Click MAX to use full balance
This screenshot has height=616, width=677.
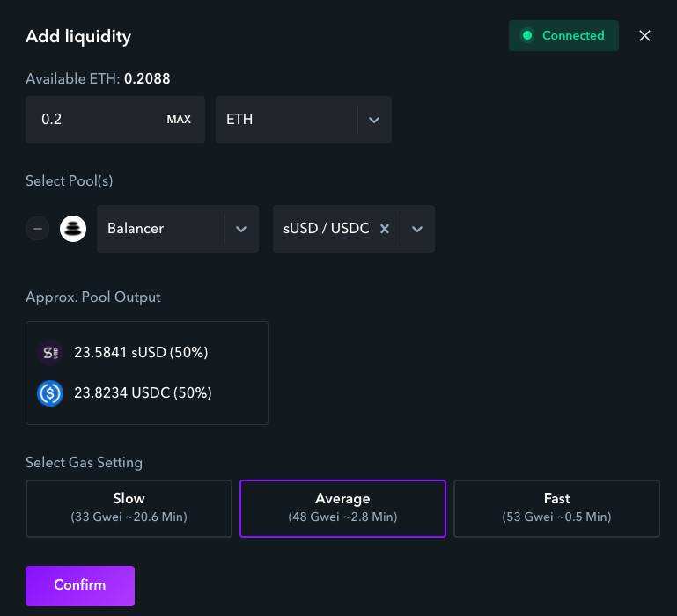pyautogui.click(x=179, y=120)
